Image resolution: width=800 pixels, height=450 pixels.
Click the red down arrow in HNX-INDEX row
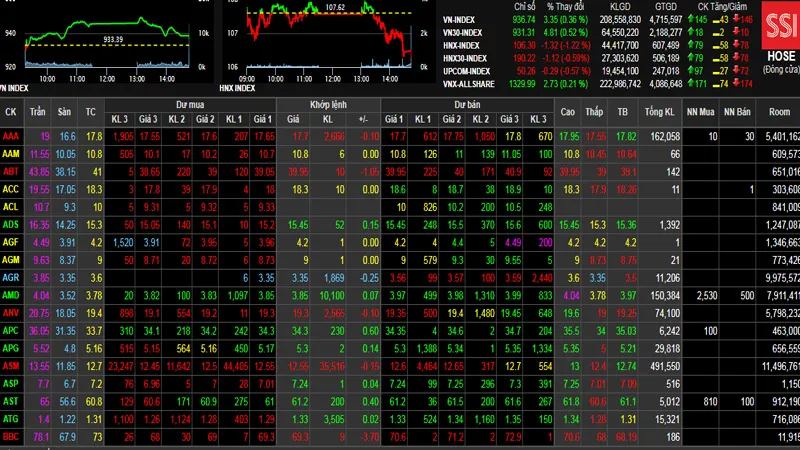point(736,45)
